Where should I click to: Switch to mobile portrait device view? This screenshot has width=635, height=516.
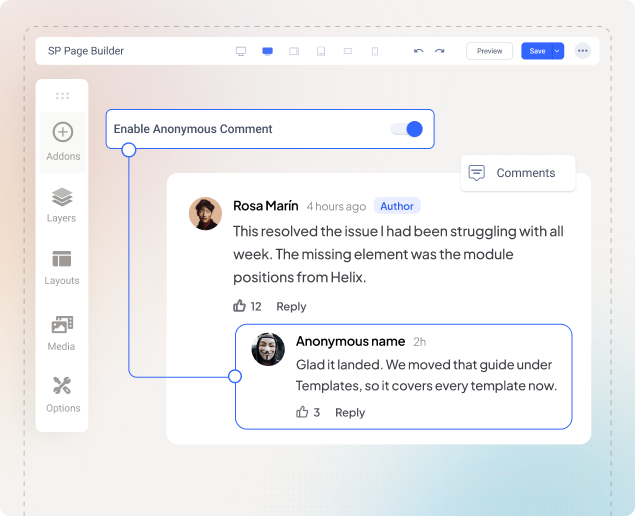pos(375,51)
